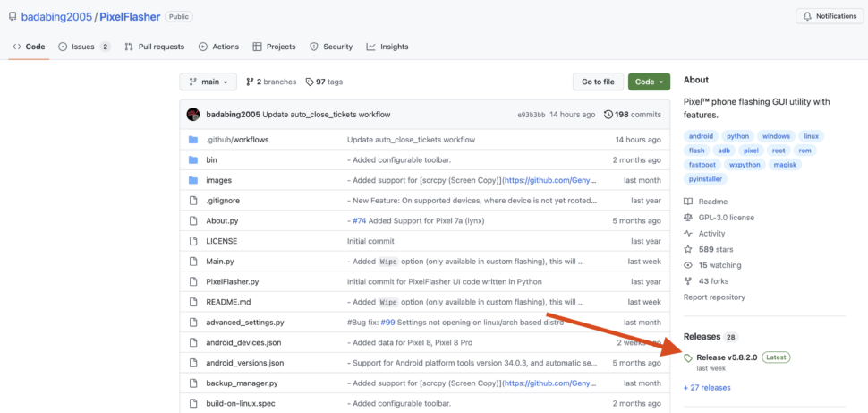Image resolution: width=868 pixels, height=413 pixels.
Task: Open the .gitignore file
Action: point(223,201)
